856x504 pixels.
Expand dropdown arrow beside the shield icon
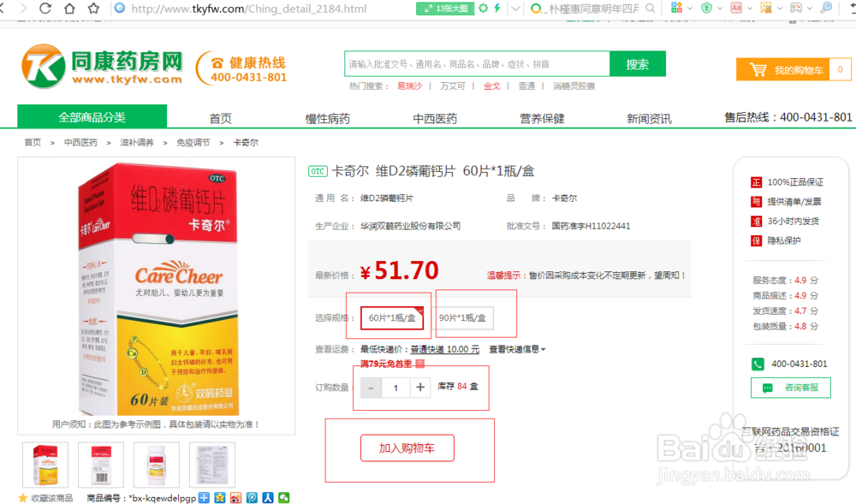pyautogui.click(x=720, y=9)
